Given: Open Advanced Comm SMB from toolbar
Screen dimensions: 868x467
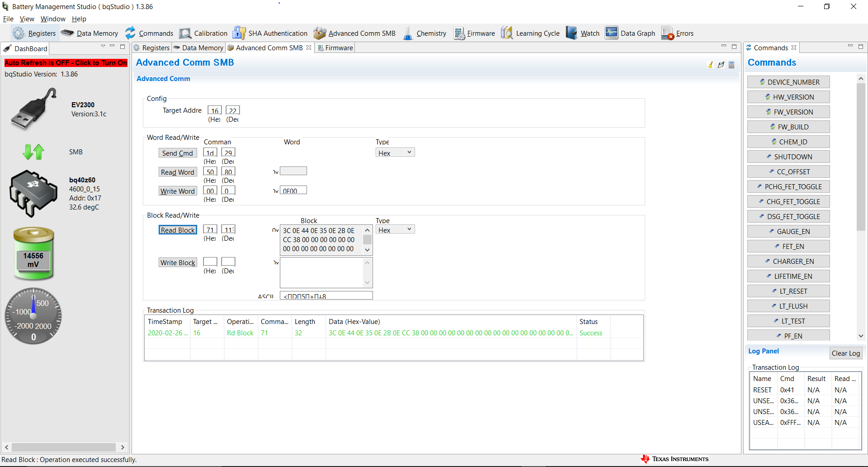Looking at the screenshot, I should click(x=354, y=33).
